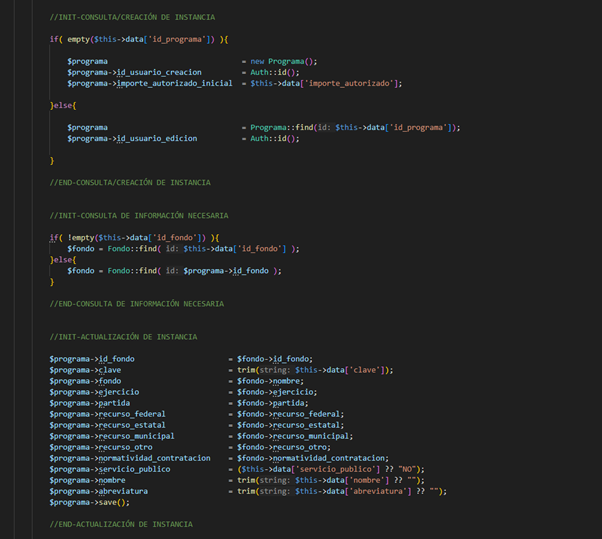Viewport: 602px width, 539px height.
Task: Click the string literal "NO"
Action: click(x=407, y=469)
